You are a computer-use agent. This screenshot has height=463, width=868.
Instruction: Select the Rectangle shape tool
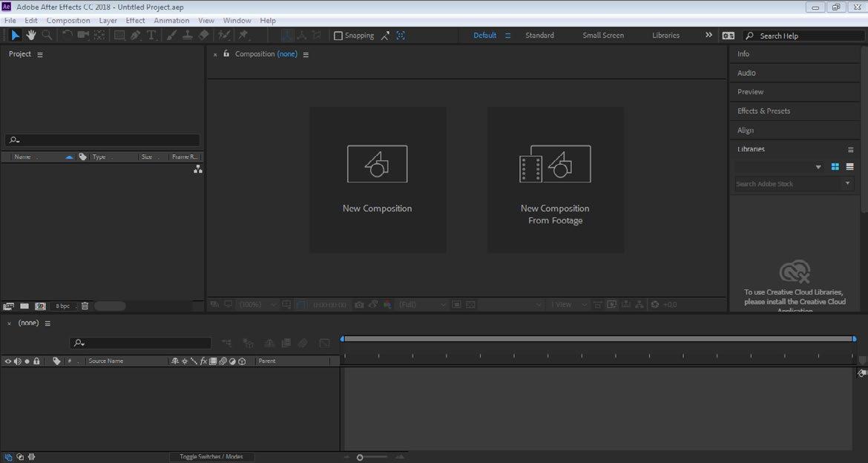pos(119,35)
